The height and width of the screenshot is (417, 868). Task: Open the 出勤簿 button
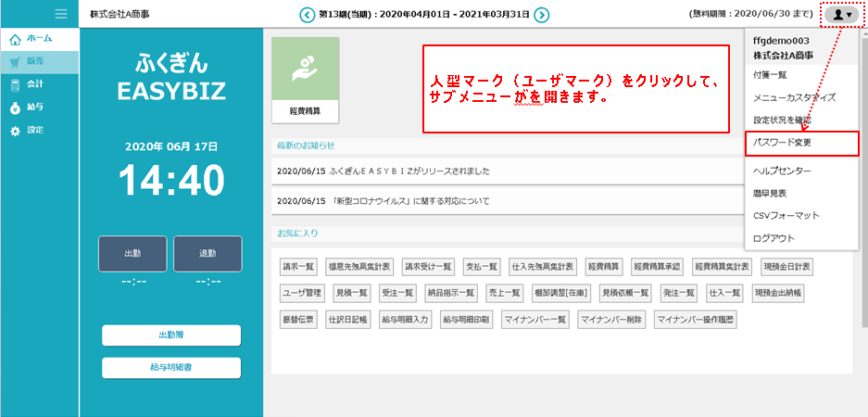tap(171, 335)
